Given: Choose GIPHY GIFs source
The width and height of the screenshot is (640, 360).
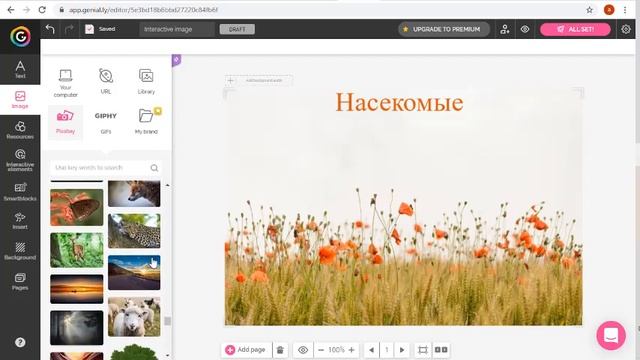Looking at the screenshot, I should tap(106, 122).
